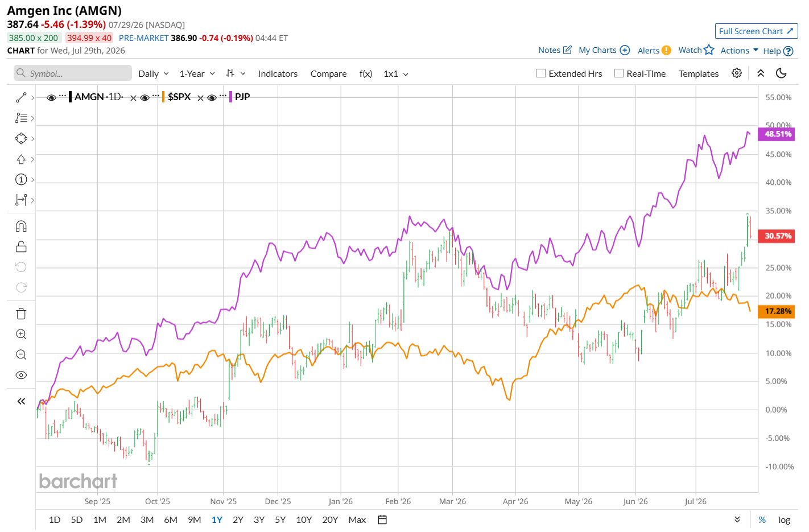Add chart to My Charts
The image size is (809, 532).
(604, 50)
